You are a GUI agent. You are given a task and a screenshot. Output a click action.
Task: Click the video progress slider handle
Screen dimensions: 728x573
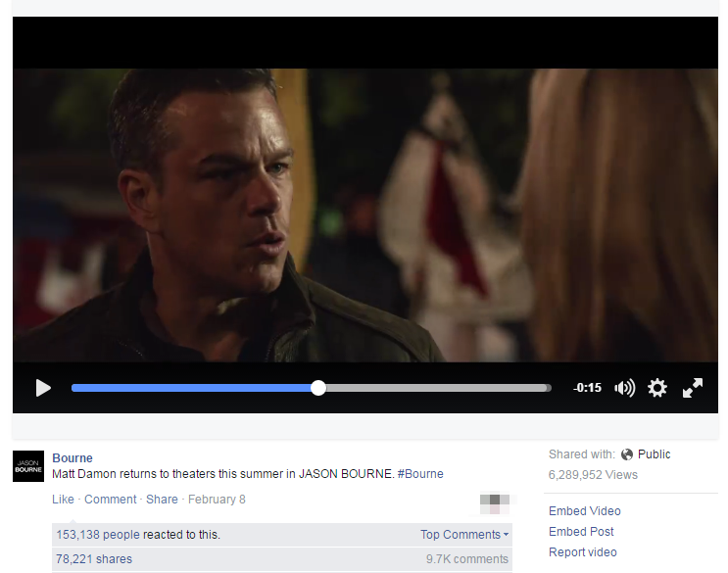pos(318,388)
